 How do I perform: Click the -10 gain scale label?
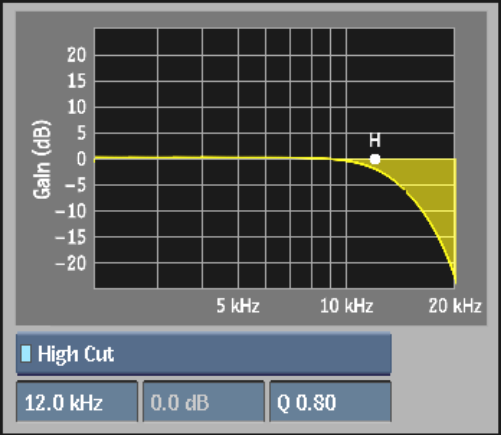[x=71, y=211]
